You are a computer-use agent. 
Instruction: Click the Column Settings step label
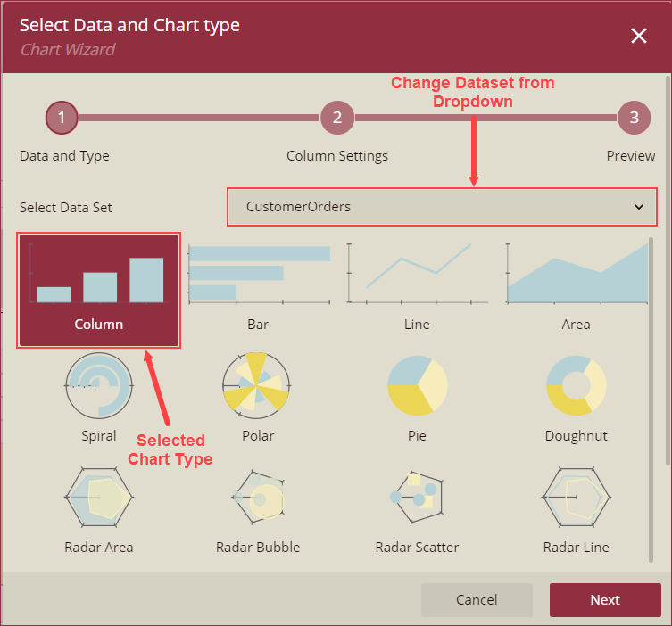click(337, 156)
